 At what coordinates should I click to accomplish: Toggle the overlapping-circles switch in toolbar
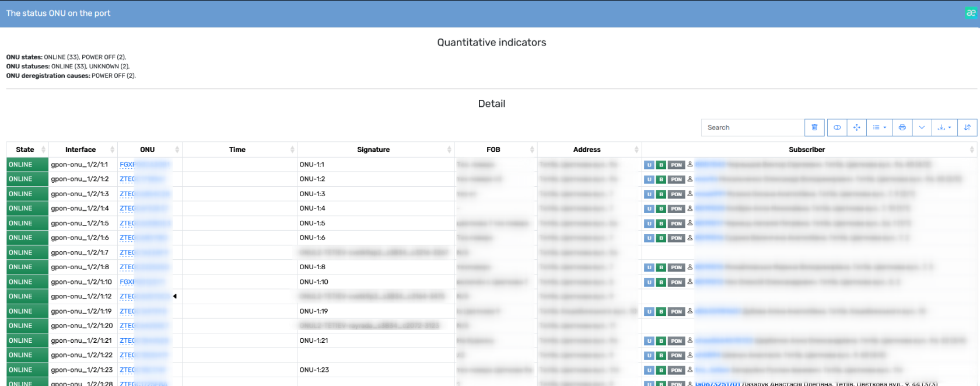837,127
